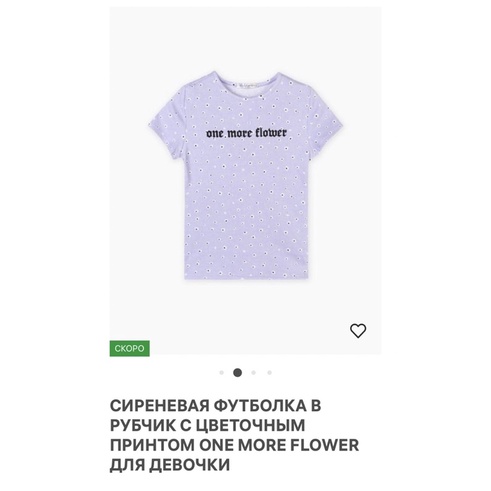The height and width of the screenshot is (491, 491).
Task: Click the word ФУТБОЛКА in the title
Action: [260, 406]
